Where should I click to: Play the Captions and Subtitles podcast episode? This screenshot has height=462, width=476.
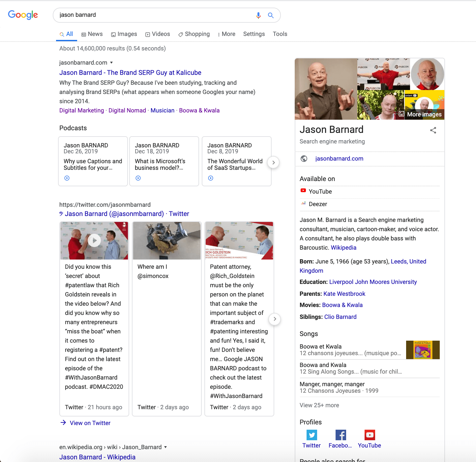(67, 178)
